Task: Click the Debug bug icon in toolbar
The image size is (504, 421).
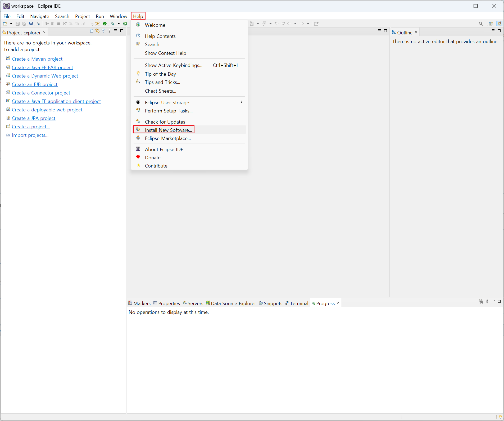Action: (113, 24)
